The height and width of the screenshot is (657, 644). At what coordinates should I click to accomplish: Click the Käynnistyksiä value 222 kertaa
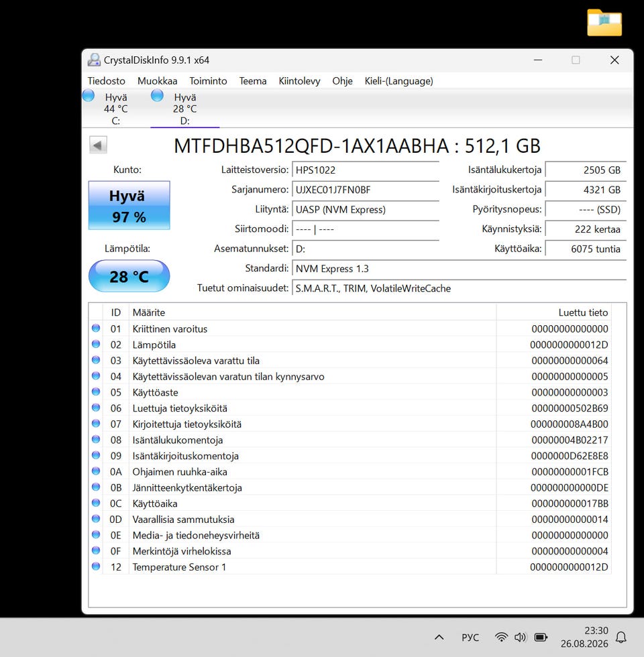point(586,229)
